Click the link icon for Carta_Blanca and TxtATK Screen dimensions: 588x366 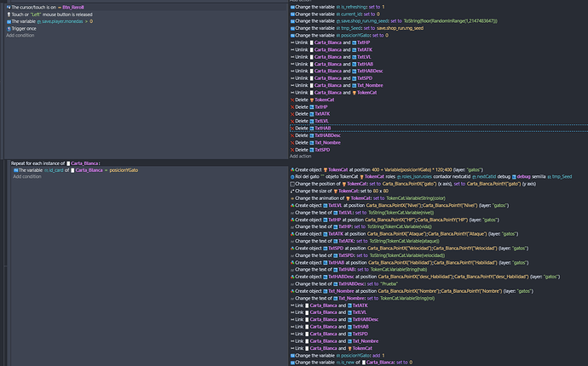click(292, 305)
